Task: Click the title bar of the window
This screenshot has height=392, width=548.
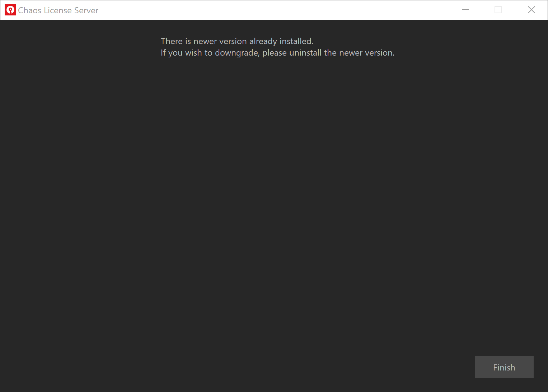Action: (251, 10)
